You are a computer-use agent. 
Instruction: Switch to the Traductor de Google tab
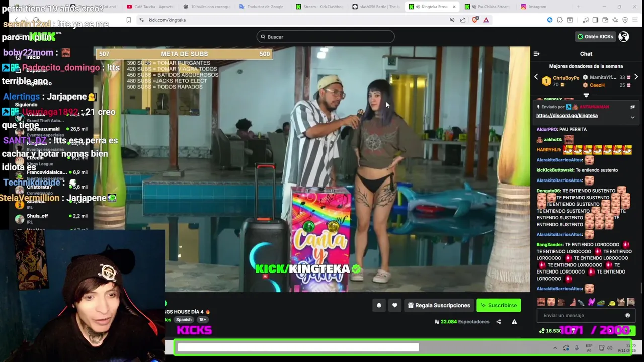265,7
